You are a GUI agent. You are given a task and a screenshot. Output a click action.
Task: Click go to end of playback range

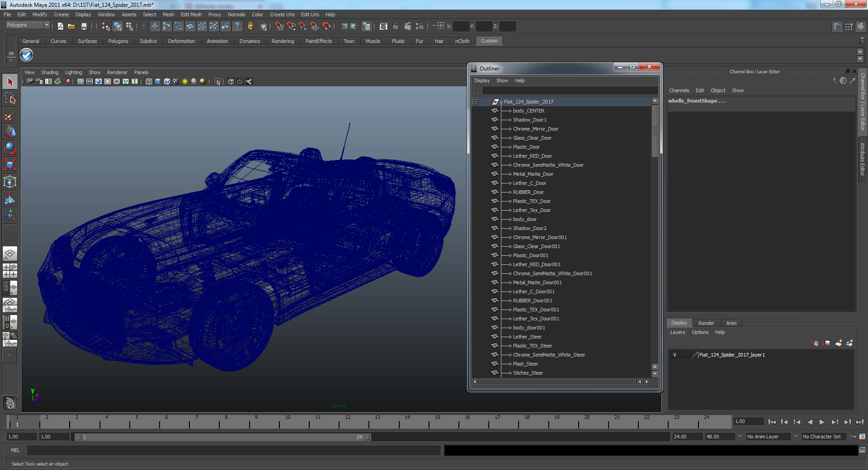pos(859,422)
